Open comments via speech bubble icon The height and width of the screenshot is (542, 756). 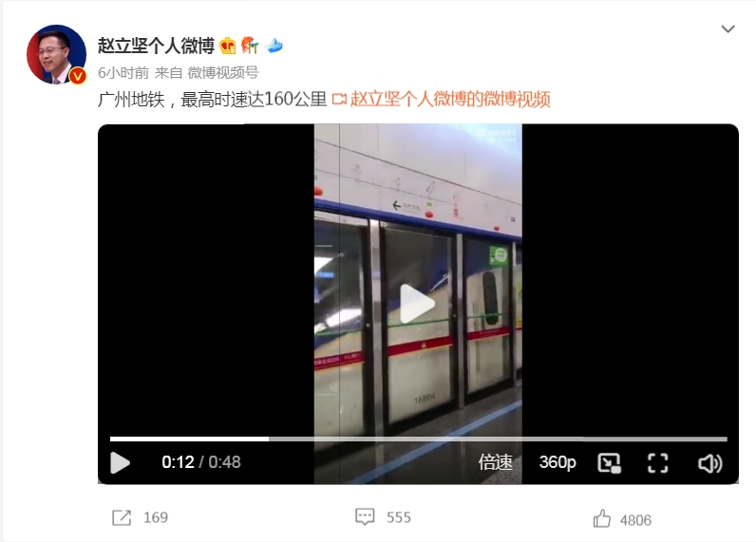click(365, 516)
